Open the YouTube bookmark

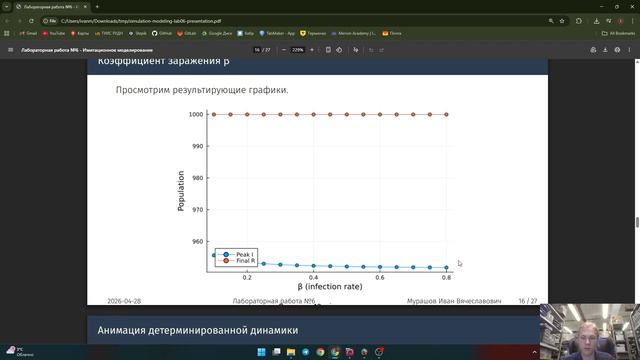(x=53, y=33)
